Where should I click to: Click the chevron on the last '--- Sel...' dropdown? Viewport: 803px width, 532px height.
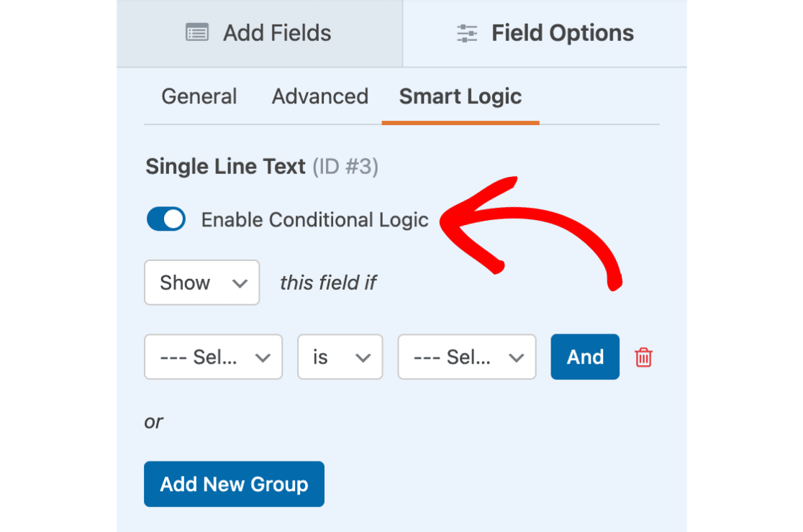[516, 357]
